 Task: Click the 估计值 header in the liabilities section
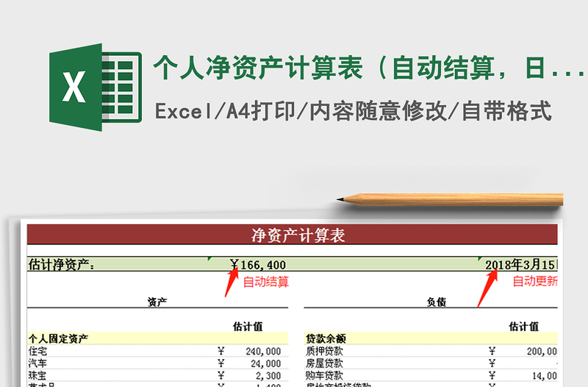click(x=523, y=326)
